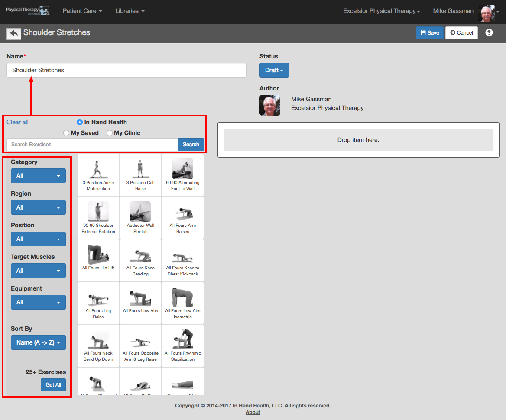The width and height of the screenshot is (506, 420).
Task: Click into the Search Exercises field
Action: 92,145
